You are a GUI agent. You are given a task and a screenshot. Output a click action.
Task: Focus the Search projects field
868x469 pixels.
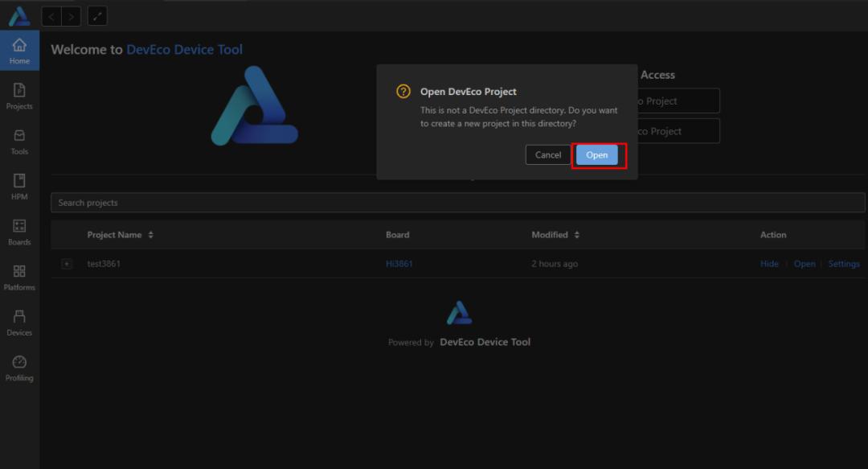point(458,203)
